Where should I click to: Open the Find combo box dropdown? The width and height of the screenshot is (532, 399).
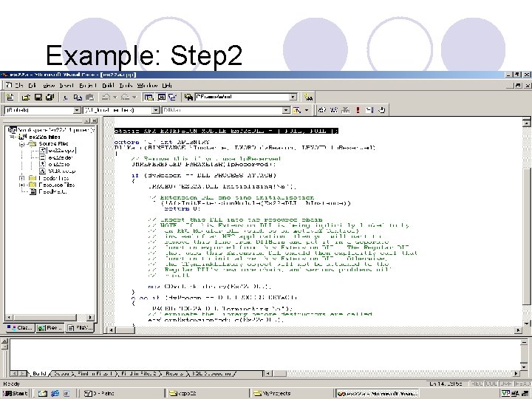pyautogui.click(x=293, y=97)
